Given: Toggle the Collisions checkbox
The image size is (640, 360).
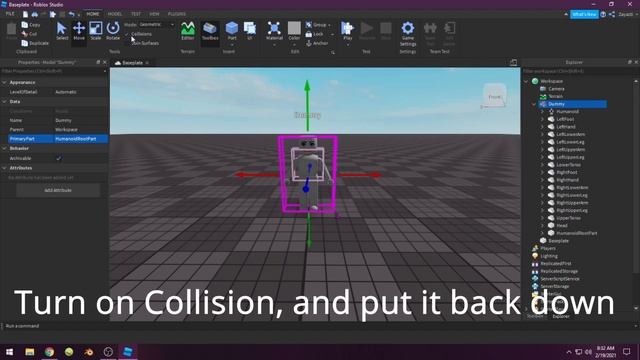Looking at the screenshot, I should pyautogui.click(x=127, y=34).
